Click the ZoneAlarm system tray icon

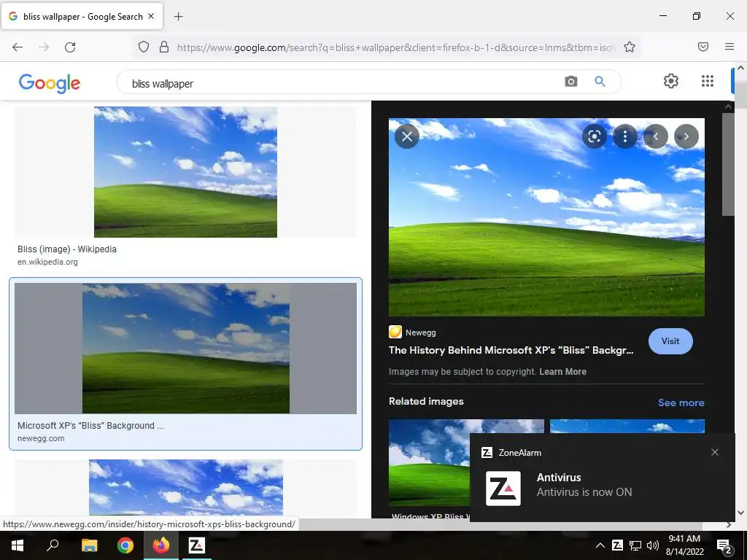click(x=617, y=545)
